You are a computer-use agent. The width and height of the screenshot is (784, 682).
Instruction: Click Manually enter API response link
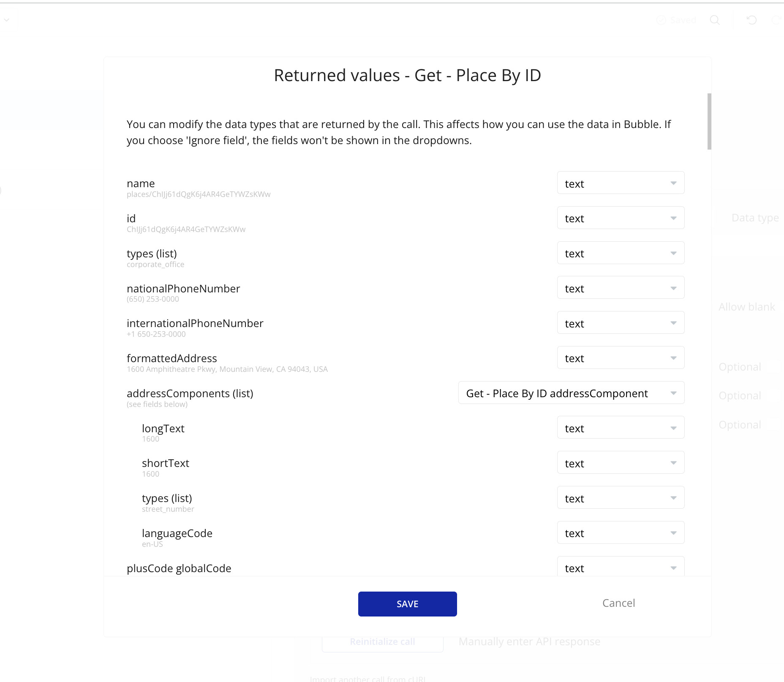pyautogui.click(x=529, y=641)
